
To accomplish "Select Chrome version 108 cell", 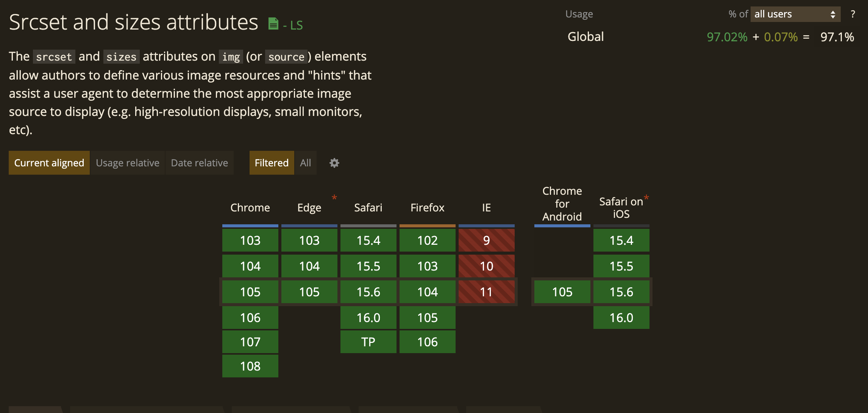I will point(250,366).
